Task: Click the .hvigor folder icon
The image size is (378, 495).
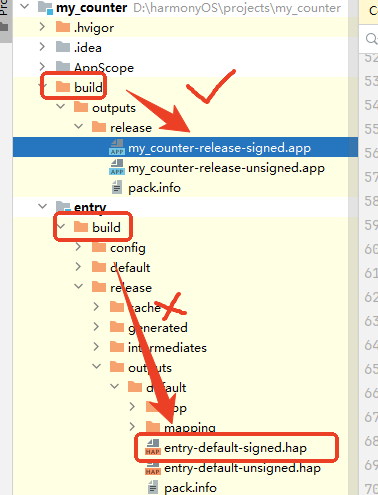Action: 63,27
